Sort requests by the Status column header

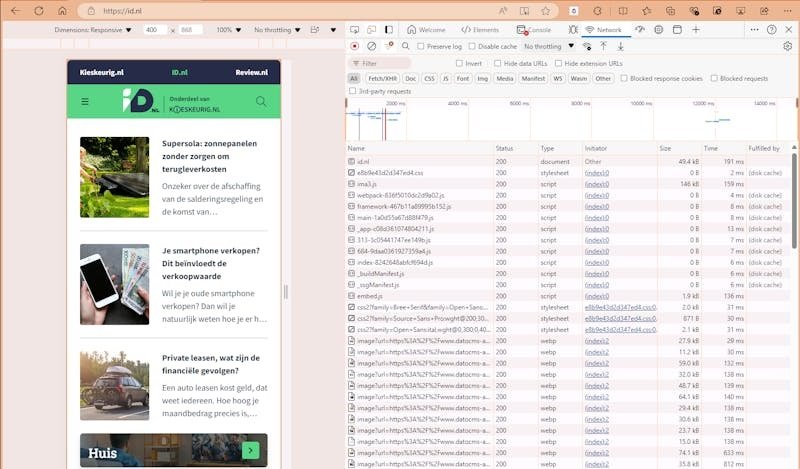(515, 148)
